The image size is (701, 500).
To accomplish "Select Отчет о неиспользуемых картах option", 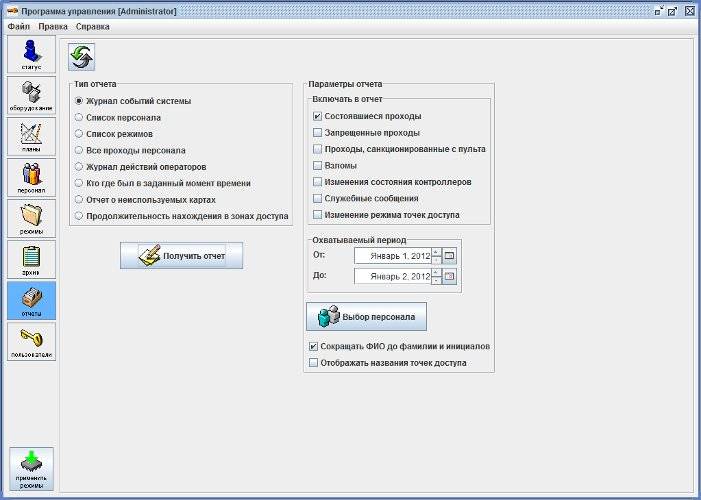I will click(x=80, y=199).
